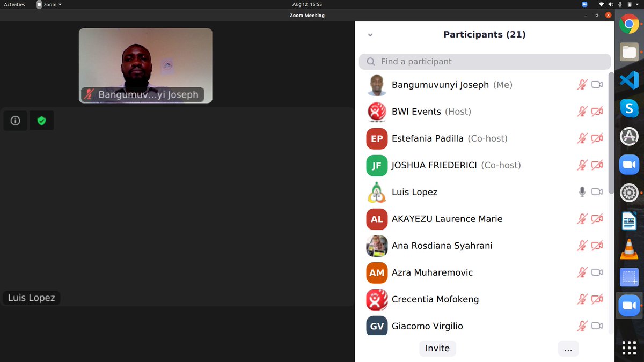Open meeting information icon
Screen dimensions: 644x362
(15, 121)
